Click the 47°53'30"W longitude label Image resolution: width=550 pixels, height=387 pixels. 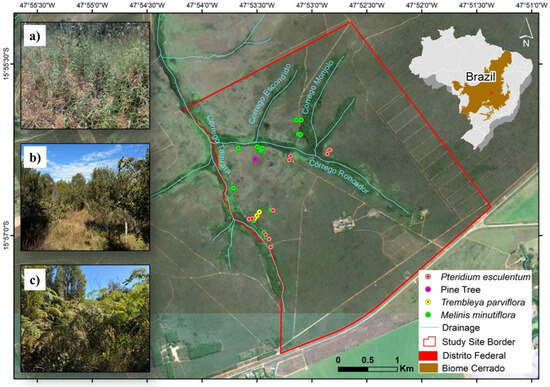pyautogui.click(x=257, y=5)
